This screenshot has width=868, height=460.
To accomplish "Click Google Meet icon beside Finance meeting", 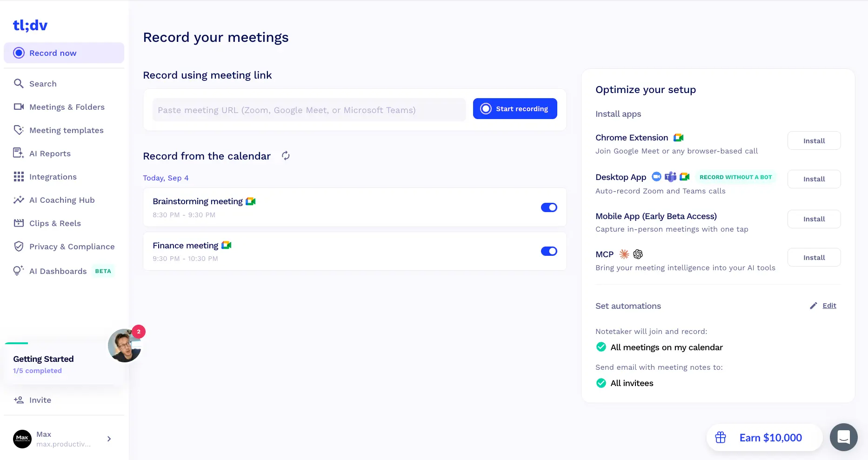I will (227, 245).
